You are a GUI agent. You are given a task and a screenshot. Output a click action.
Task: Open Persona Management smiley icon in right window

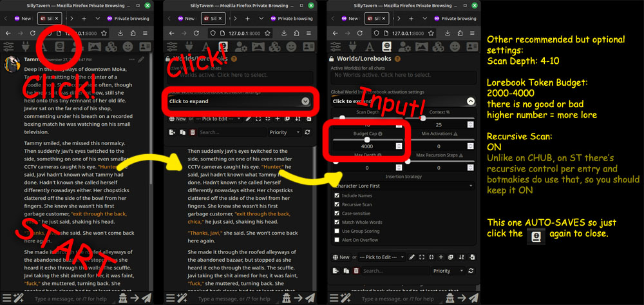pyautogui.click(x=455, y=46)
